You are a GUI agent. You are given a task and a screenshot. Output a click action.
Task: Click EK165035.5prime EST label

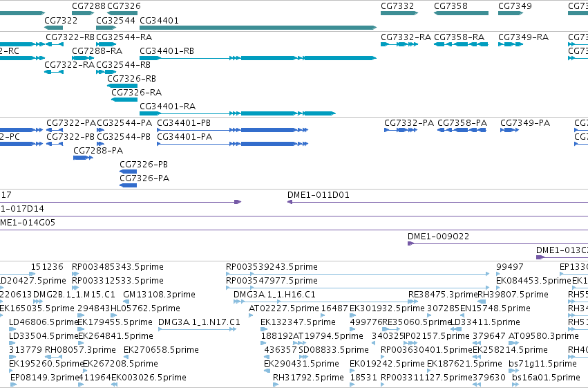click(x=37, y=308)
